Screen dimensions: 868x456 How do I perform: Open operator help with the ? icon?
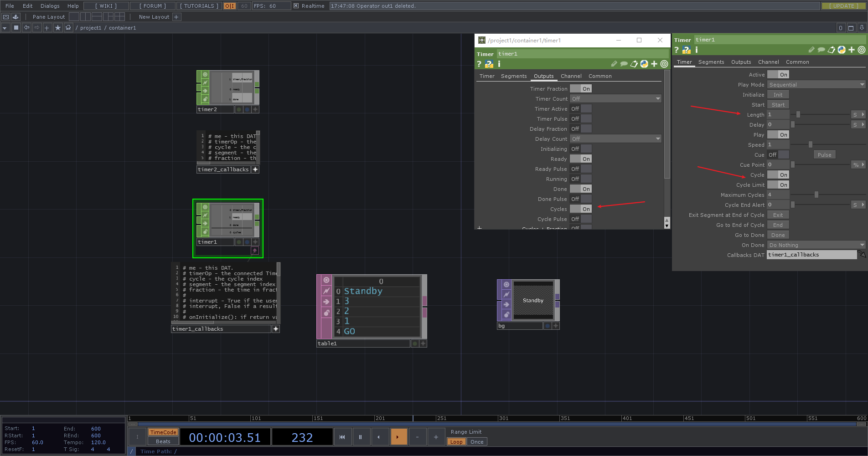pos(676,50)
